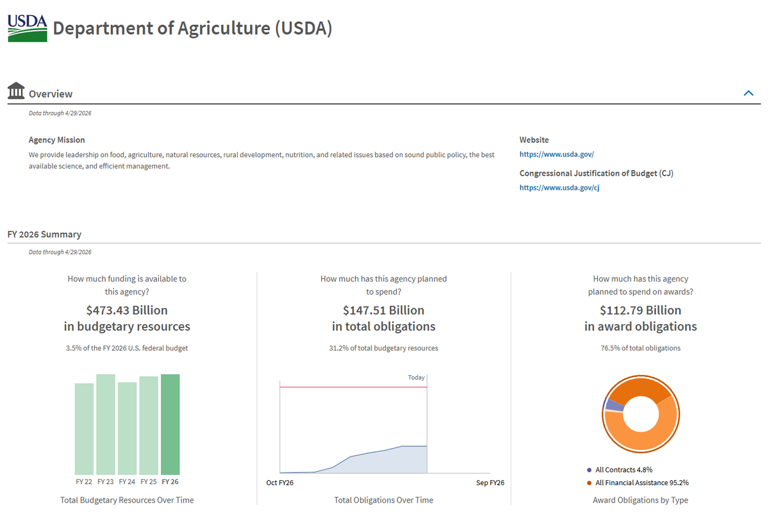Click the 'Sep FY26' axis label

coord(490,483)
